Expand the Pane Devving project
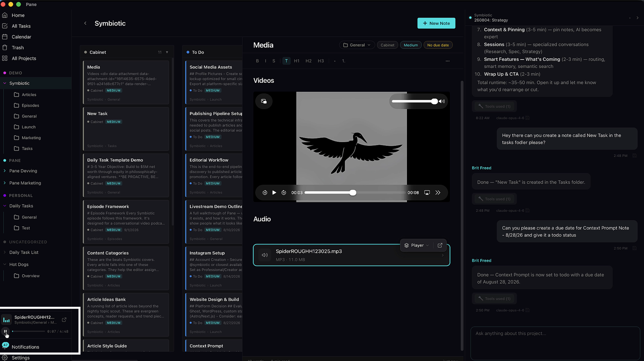The width and height of the screenshot is (644, 361). tap(5, 171)
